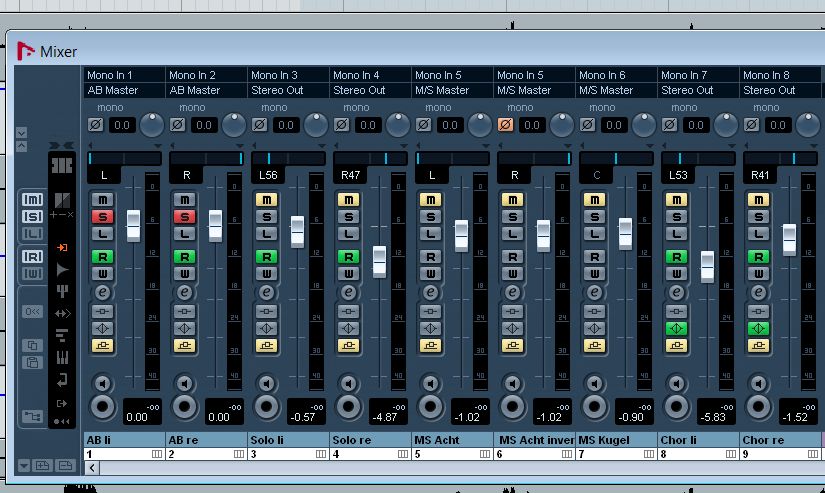Bypass sends on MS Kugel channel
Screen dimensions: 825x493
(x=594, y=346)
